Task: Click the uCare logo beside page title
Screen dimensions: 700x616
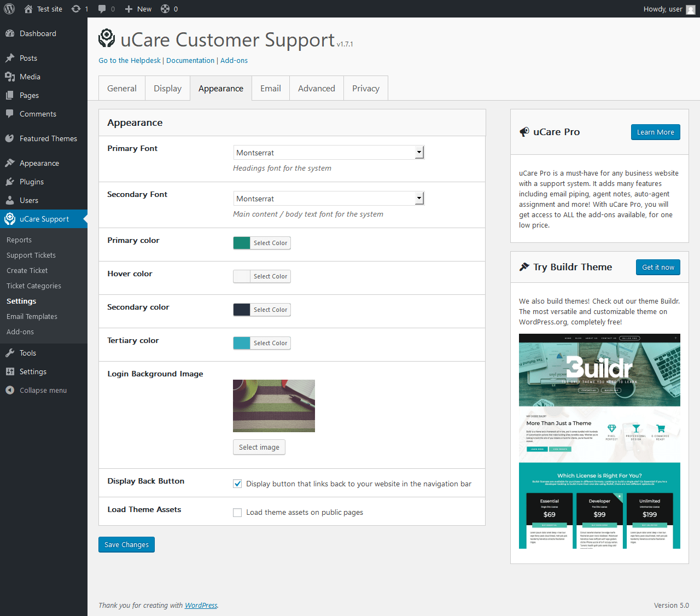Action: tap(107, 38)
